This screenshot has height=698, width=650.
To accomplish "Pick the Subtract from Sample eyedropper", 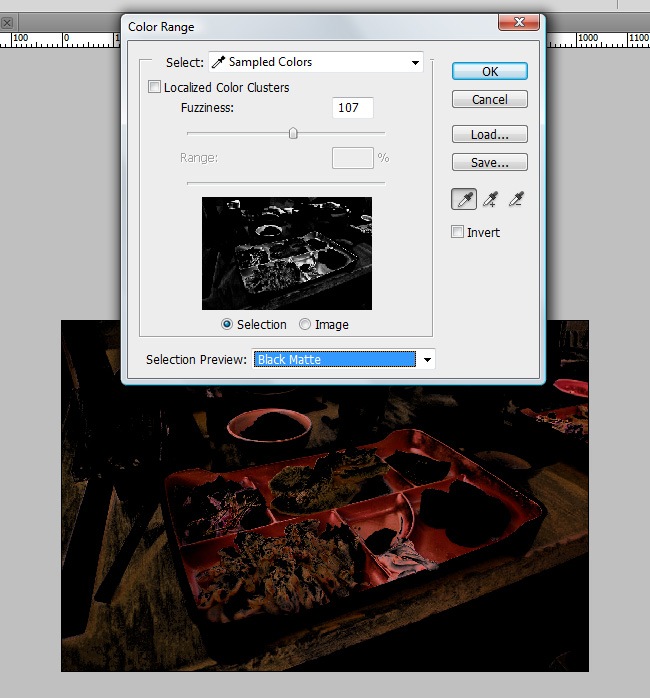I will point(516,200).
